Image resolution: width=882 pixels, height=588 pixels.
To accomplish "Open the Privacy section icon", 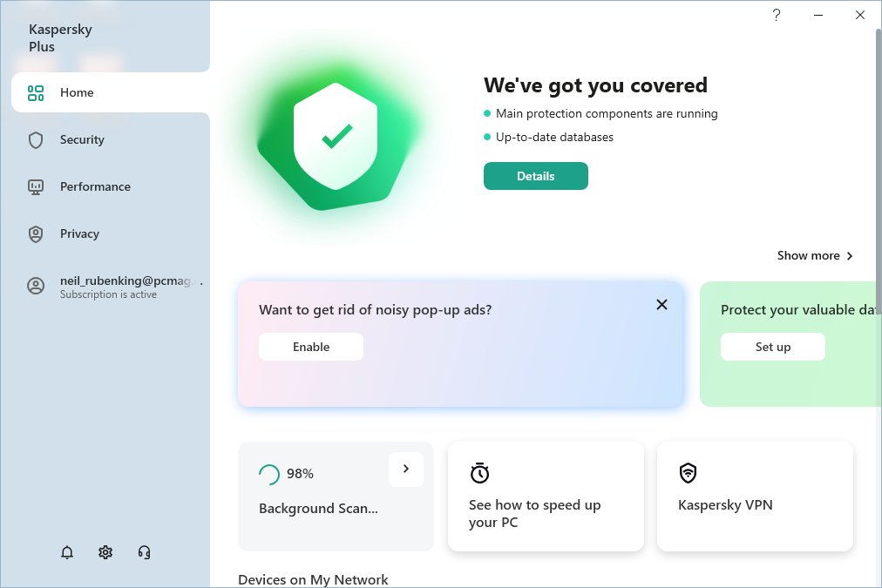I will 35,233.
